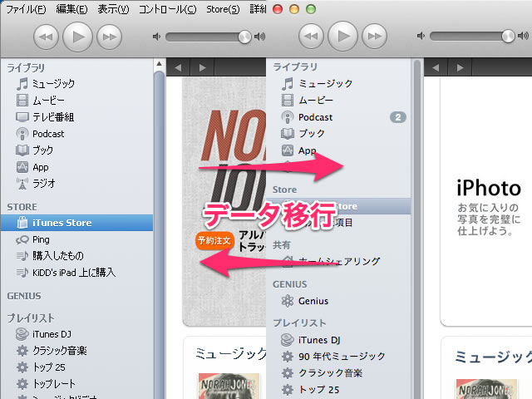
Task: Select iTunes Store in left window sidebar
Action: coord(76,223)
